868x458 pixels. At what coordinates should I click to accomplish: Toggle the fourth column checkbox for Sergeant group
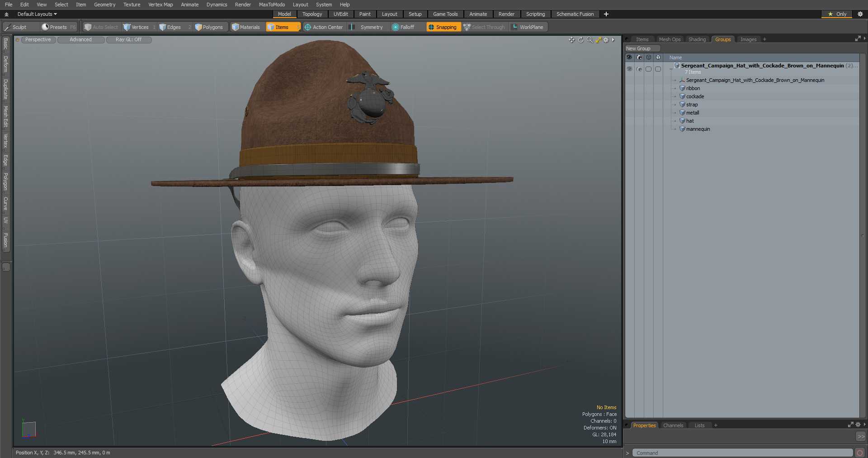coord(658,69)
